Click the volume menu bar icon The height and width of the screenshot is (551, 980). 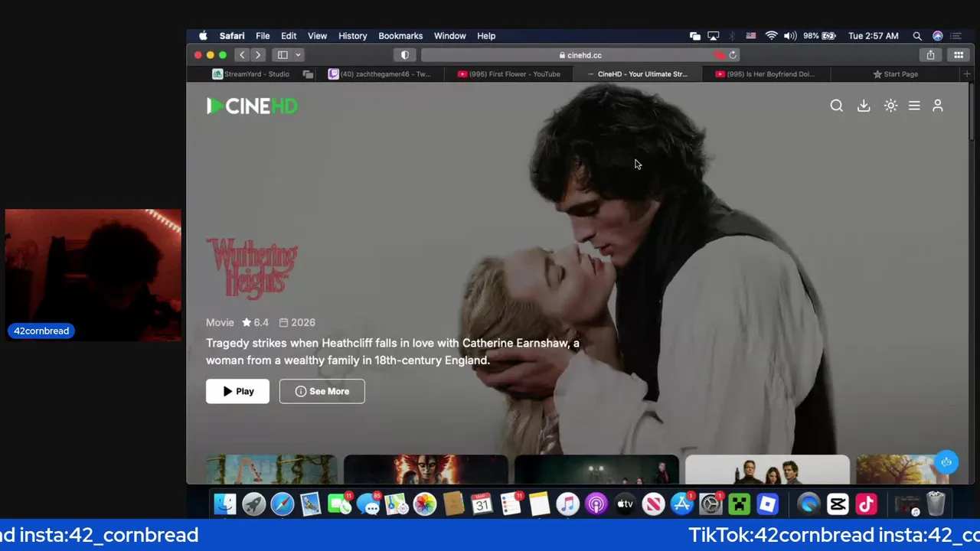(790, 36)
